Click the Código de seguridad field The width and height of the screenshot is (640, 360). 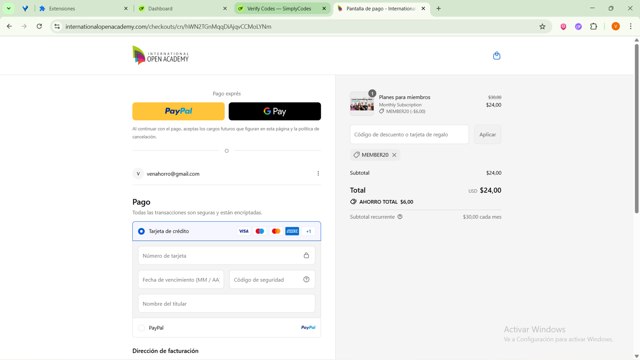click(x=272, y=280)
